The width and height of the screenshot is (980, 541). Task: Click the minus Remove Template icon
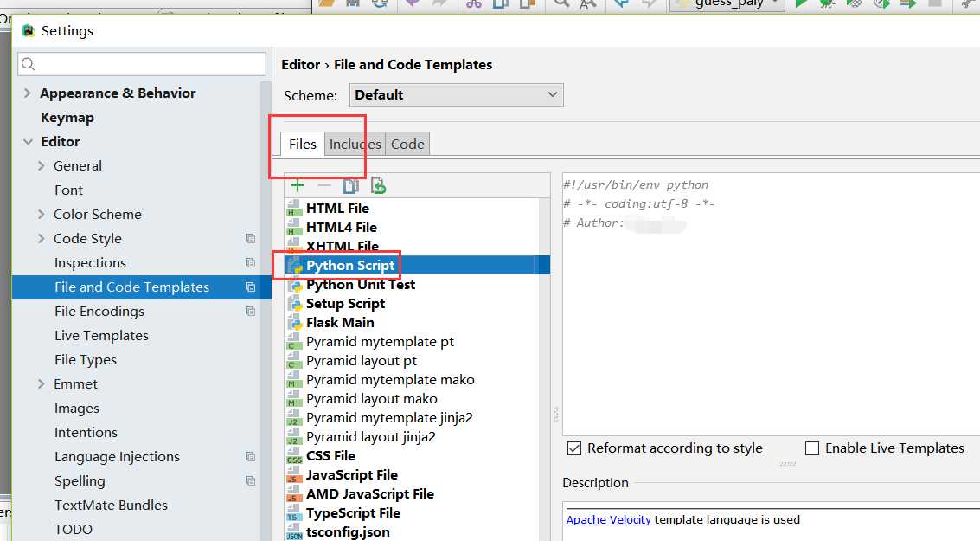[x=323, y=186]
